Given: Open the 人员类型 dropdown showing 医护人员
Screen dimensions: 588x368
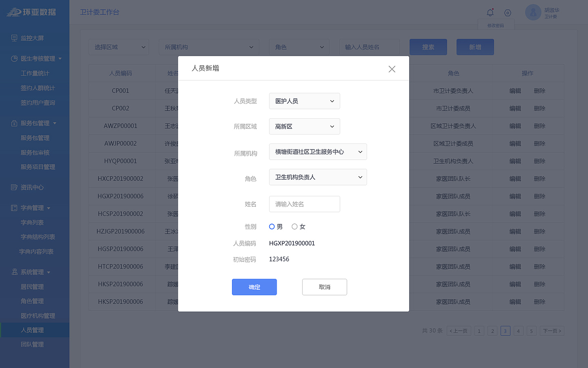Looking at the screenshot, I should [x=304, y=101].
